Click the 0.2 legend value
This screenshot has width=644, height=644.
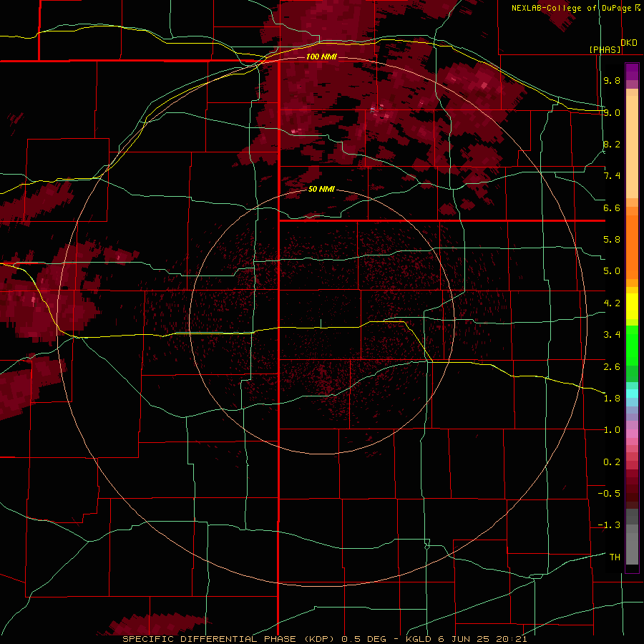[612, 462]
